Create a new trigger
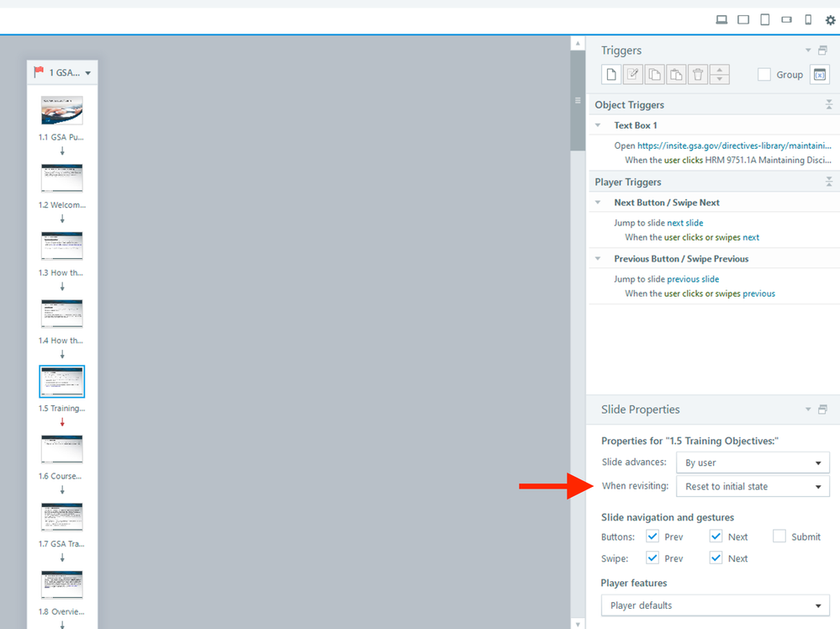The height and width of the screenshot is (629, 840). pos(611,75)
